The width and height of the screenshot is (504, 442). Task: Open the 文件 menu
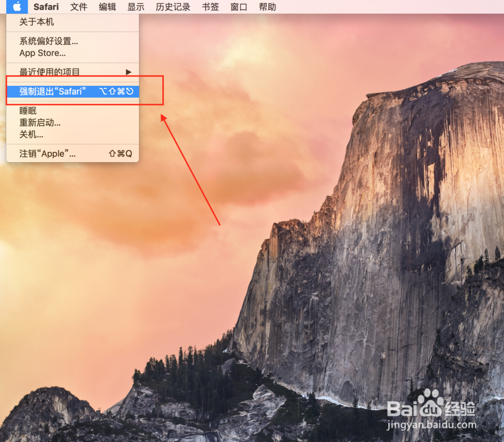[x=79, y=7]
